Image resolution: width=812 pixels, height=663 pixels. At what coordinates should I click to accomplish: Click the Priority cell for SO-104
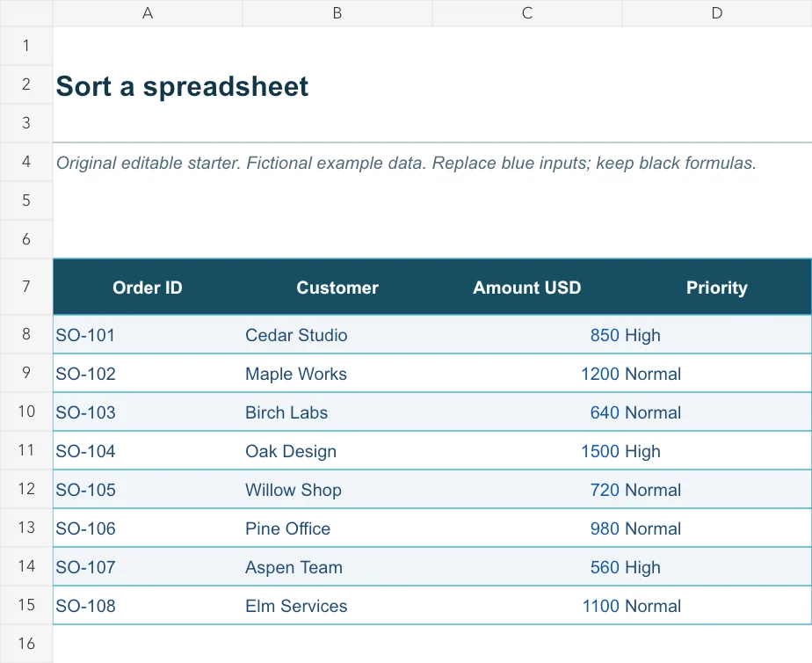coord(717,450)
